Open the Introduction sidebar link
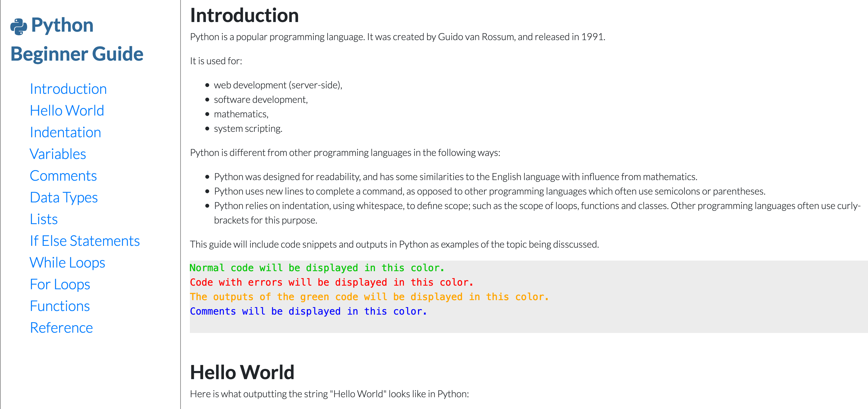The width and height of the screenshot is (868, 409). (68, 89)
